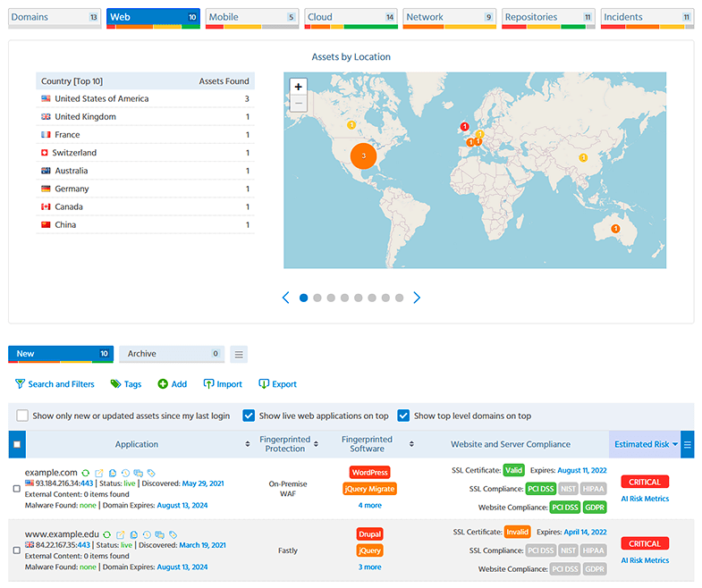Click the history clock icon for example.com
This screenshot has width=702, height=588.
click(x=125, y=473)
